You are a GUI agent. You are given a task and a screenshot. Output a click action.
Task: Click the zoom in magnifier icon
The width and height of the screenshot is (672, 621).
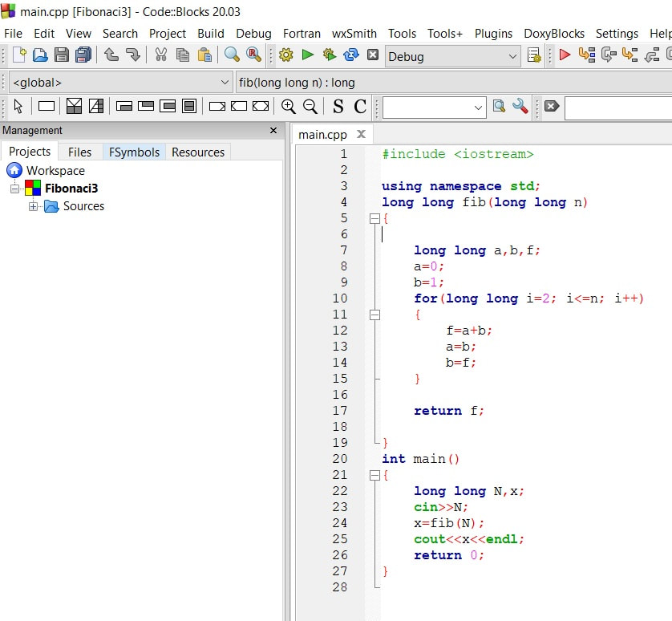(288, 106)
